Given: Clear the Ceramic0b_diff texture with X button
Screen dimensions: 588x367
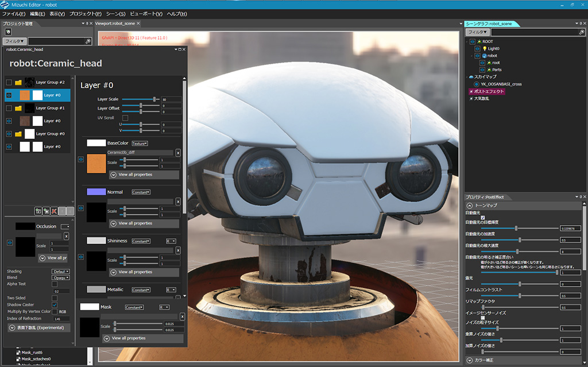Looking at the screenshot, I should (177, 153).
